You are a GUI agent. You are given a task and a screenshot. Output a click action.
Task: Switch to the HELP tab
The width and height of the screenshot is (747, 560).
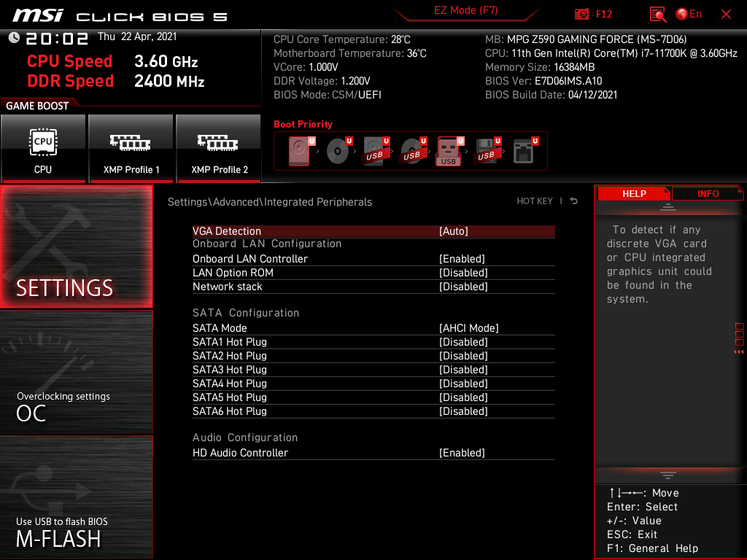[634, 193]
